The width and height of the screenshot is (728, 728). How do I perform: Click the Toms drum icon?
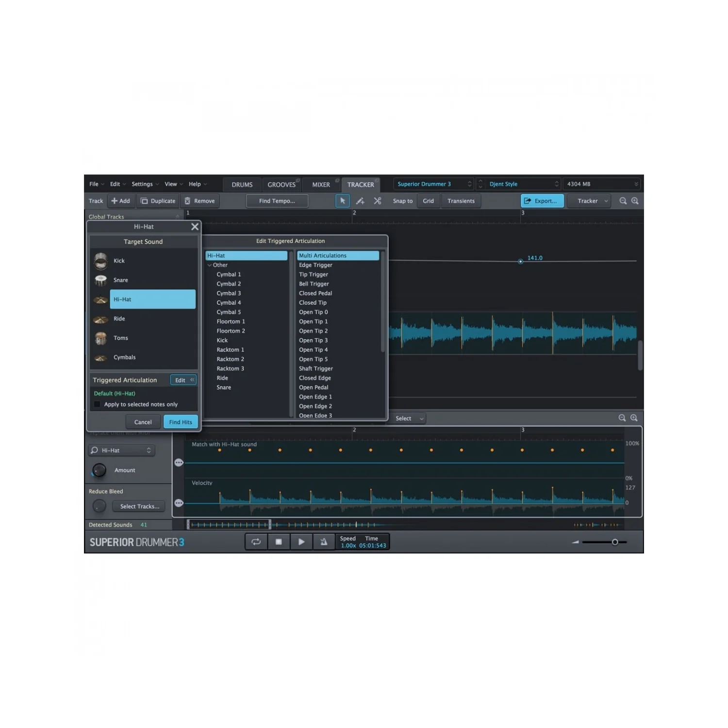coord(101,338)
